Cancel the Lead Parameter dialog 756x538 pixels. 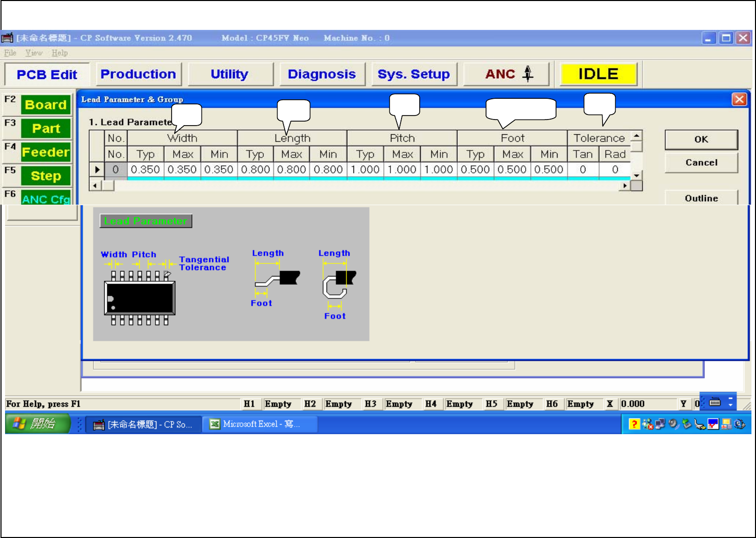pos(701,163)
